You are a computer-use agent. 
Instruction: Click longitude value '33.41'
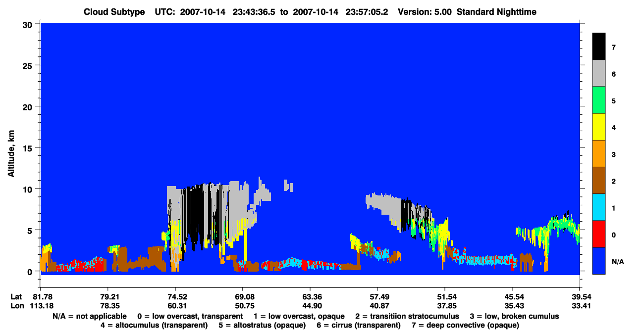(580, 306)
